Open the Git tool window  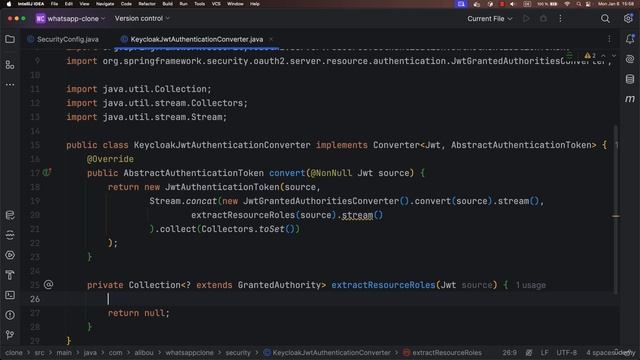point(10,335)
